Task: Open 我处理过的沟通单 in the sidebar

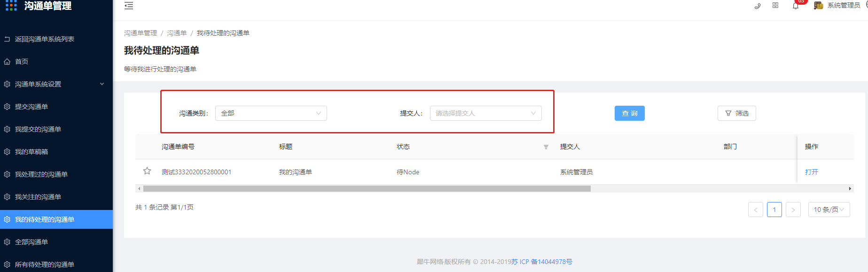Action: pyautogui.click(x=56, y=174)
